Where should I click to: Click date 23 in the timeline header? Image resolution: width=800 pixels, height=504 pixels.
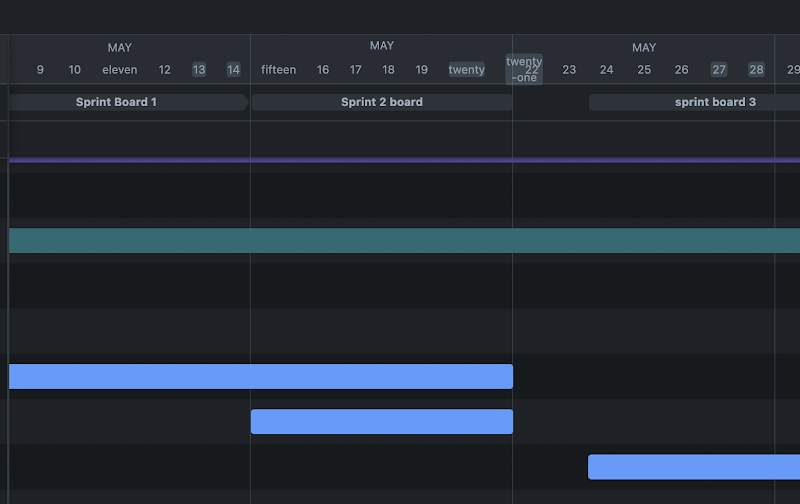569,70
